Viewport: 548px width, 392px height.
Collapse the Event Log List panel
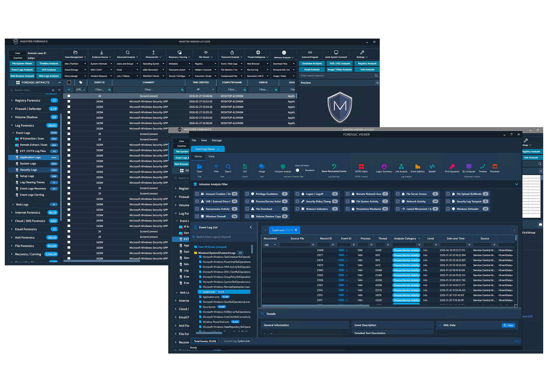(251, 227)
